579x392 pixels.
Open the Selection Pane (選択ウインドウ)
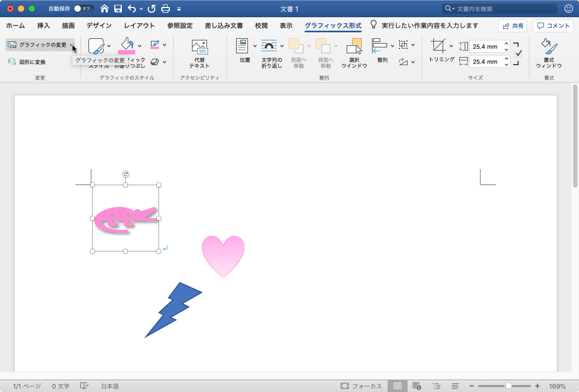pos(354,53)
